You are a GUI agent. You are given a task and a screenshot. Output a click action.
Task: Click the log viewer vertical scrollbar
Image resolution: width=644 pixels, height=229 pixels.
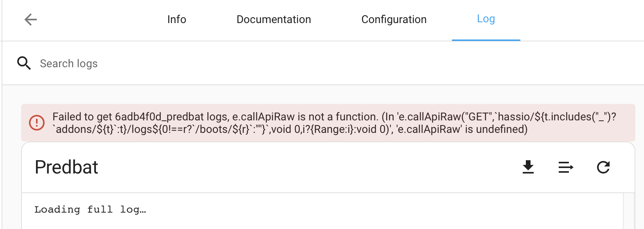(628, 211)
